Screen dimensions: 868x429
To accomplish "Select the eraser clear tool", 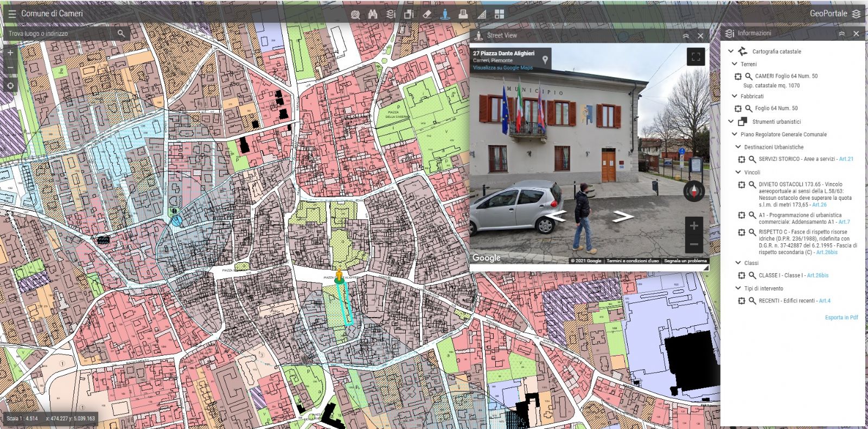I will pos(427,15).
